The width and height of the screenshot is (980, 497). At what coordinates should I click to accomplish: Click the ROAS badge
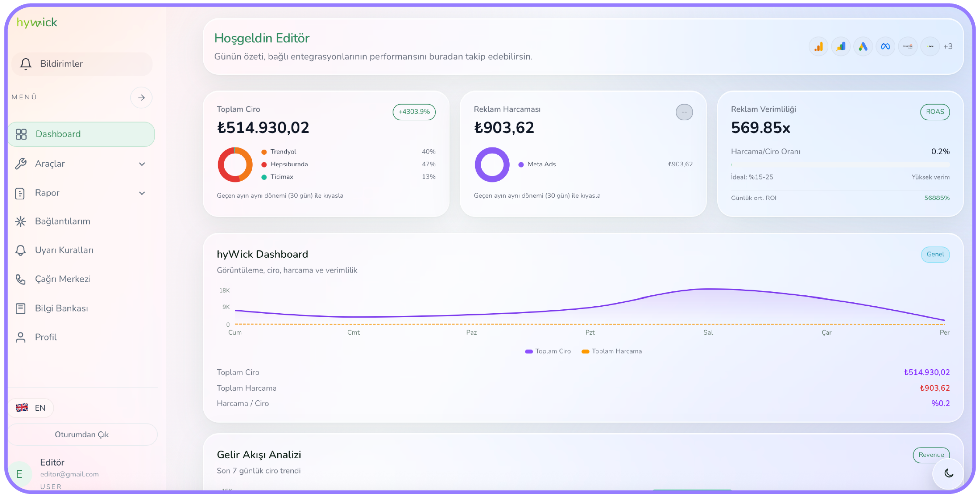pos(935,112)
